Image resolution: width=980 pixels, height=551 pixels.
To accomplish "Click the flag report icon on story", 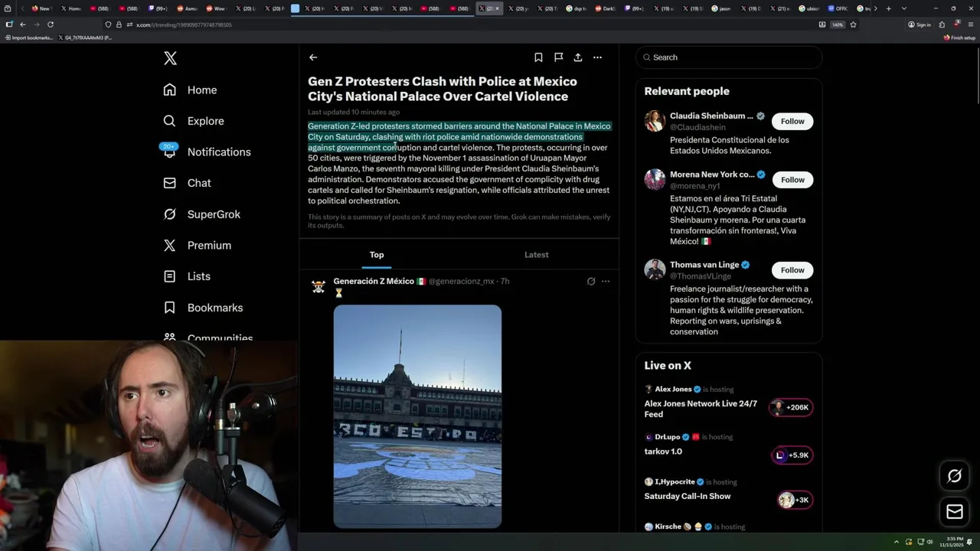I will [558, 57].
